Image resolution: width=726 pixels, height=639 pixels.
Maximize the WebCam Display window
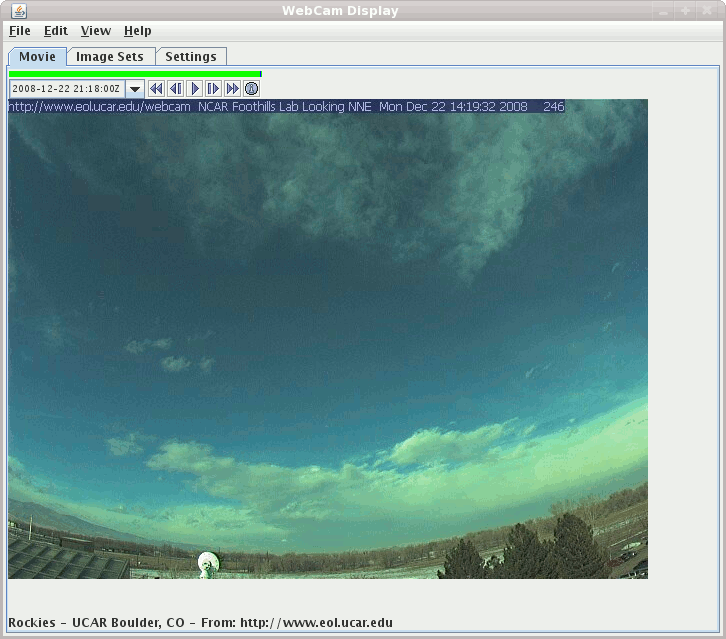pos(685,11)
